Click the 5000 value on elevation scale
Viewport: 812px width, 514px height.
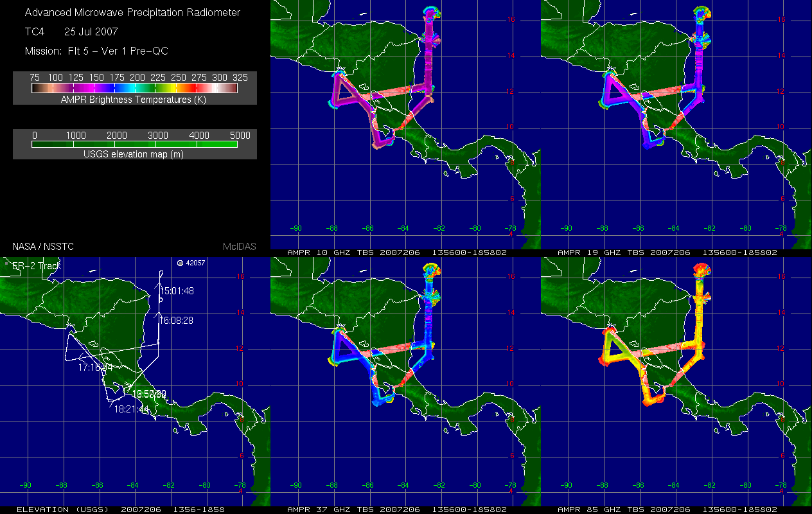pos(240,135)
